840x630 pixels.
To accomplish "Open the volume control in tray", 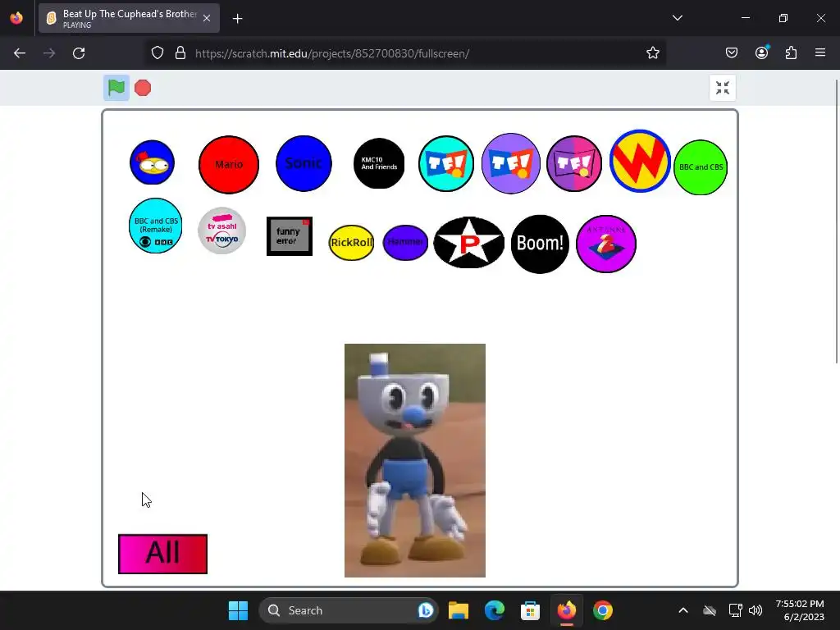I will (x=756, y=610).
